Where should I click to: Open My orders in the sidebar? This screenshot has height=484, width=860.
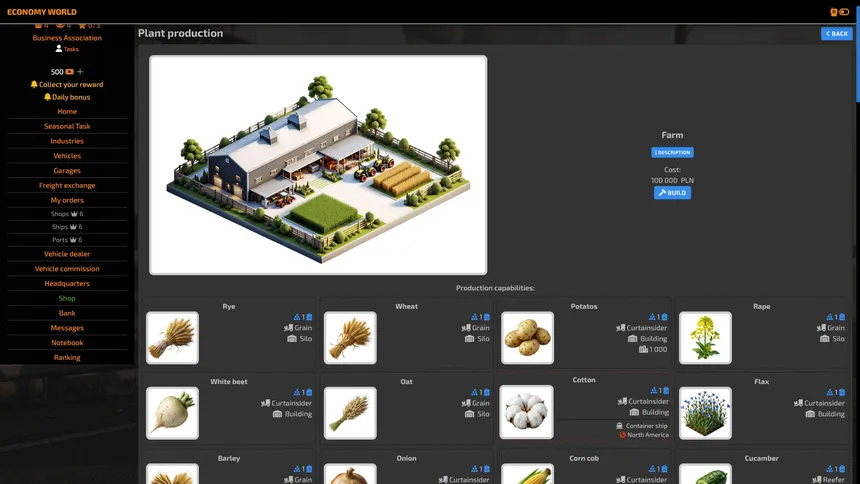67,200
